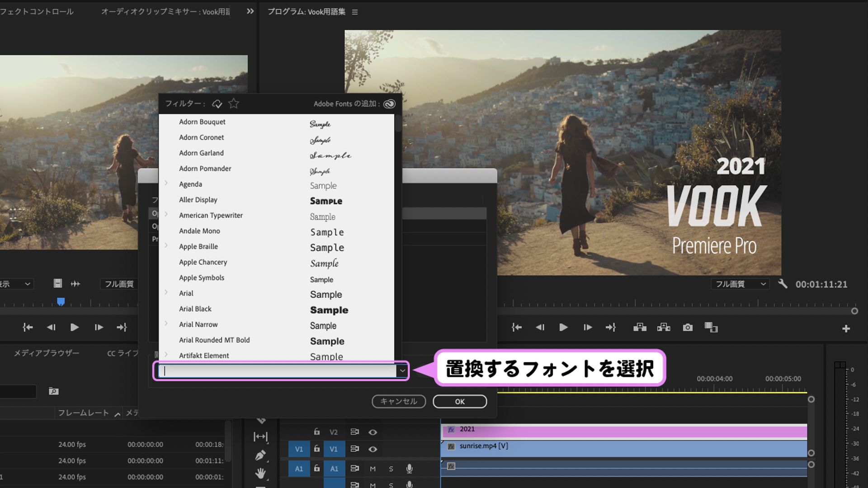Viewport: 868px width, 488px height.
Task: Solo the A1 audio track
Action: point(391,469)
